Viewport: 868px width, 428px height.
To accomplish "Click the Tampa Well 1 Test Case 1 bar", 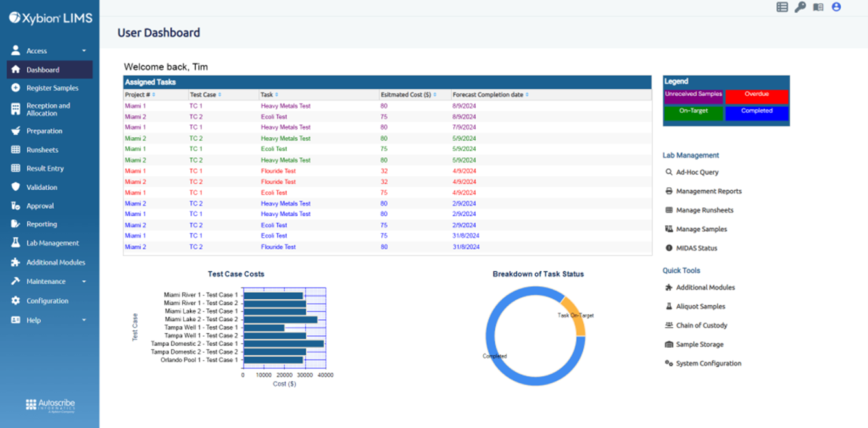I will (263, 328).
